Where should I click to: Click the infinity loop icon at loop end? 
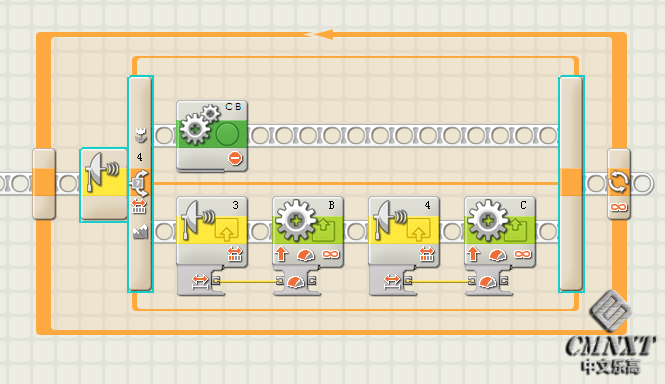click(618, 207)
